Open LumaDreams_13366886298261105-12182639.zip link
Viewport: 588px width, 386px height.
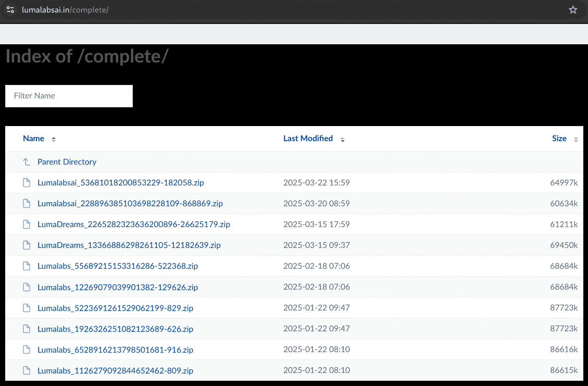coord(129,245)
